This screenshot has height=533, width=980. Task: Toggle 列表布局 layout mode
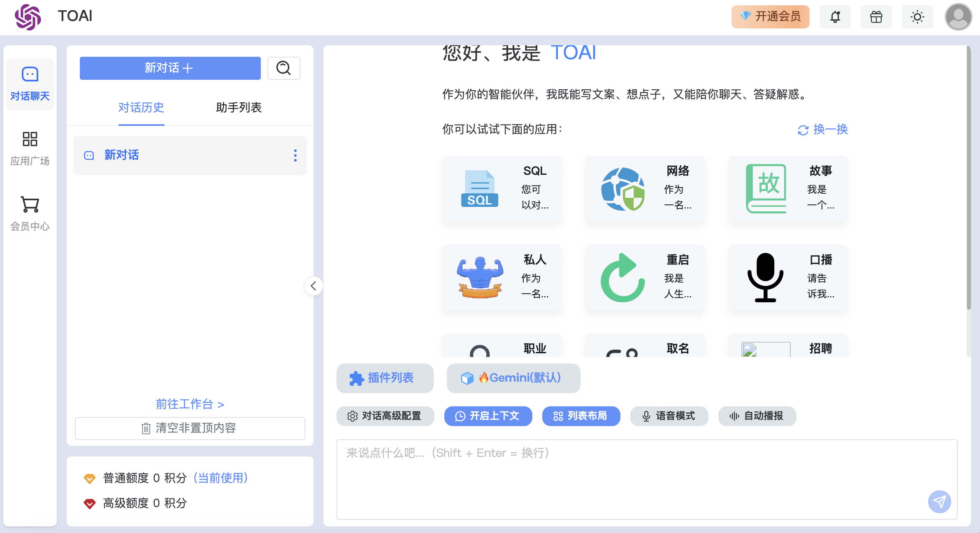coord(581,416)
